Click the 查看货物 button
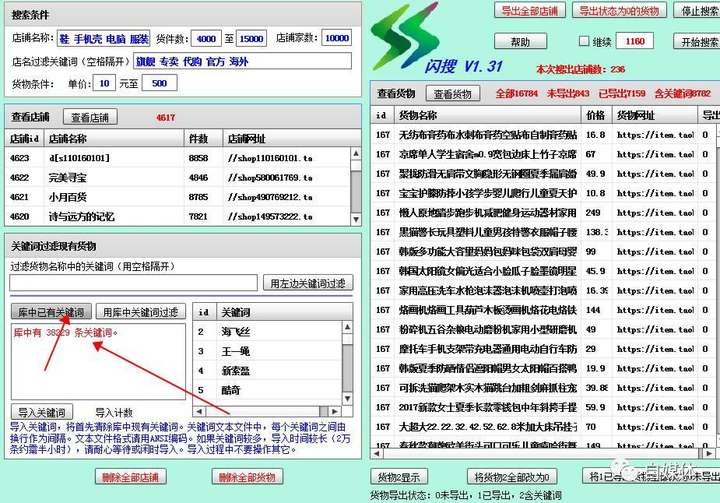 pyautogui.click(x=453, y=94)
